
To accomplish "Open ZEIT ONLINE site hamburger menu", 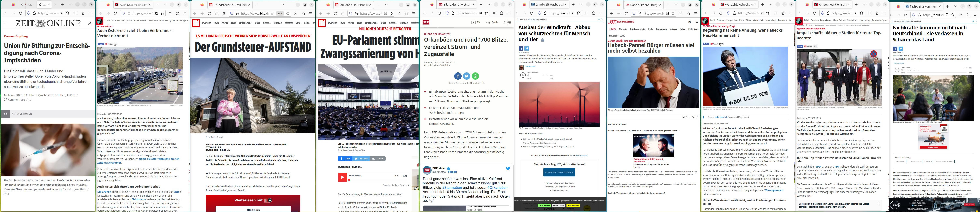I will pyautogui.click(x=6, y=23).
